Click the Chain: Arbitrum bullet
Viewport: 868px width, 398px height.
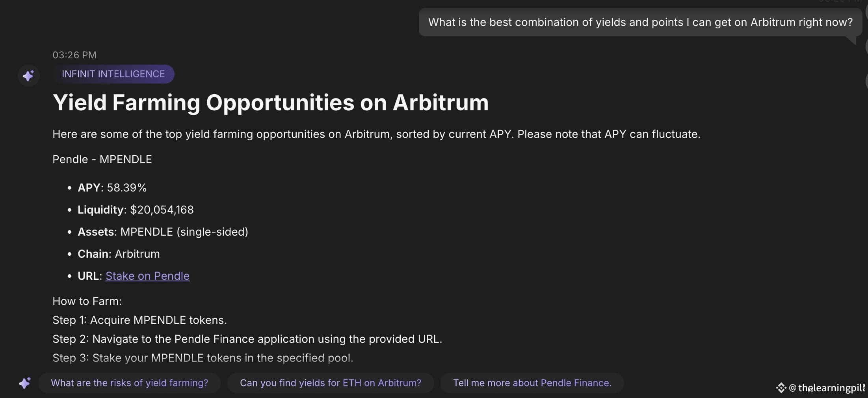point(119,254)
